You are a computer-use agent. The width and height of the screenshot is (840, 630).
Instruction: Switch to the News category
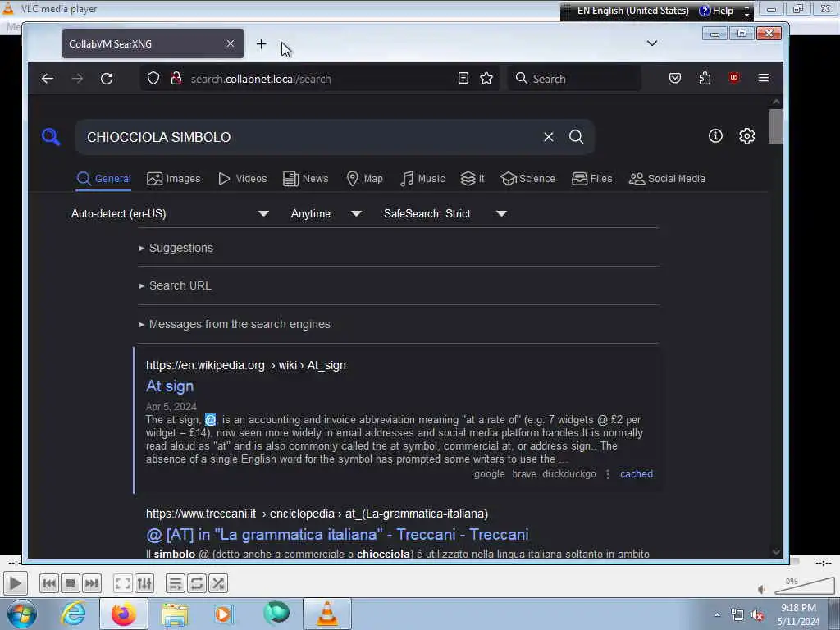click(x=305, y=178)
